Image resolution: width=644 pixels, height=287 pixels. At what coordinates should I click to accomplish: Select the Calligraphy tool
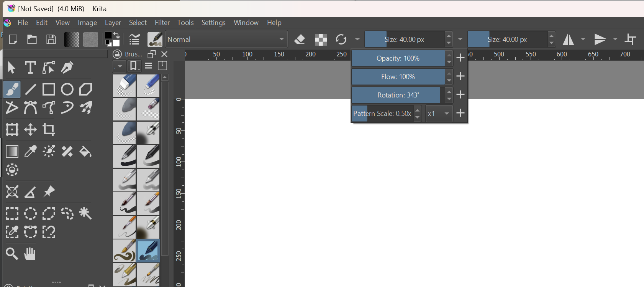pyautogui.click(x=67, y=68)
